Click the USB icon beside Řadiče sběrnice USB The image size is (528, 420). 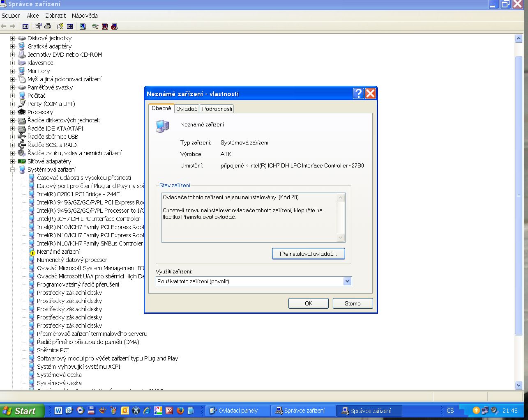click(22, 137)
